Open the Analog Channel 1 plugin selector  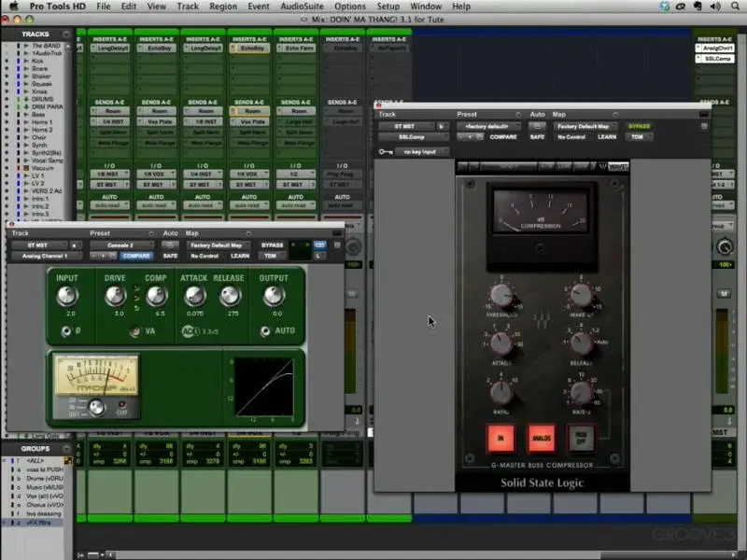[46, 256]
